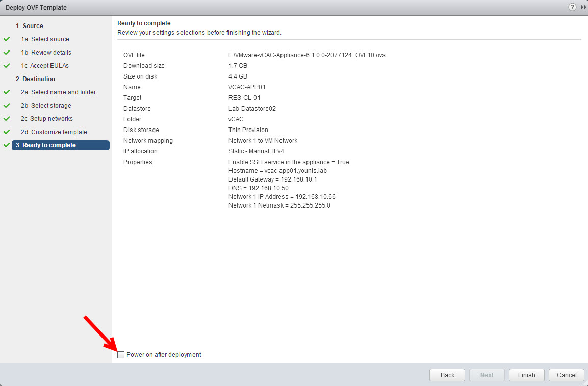The width and height of the screenshot is (588, 386).
Task: Click green checkmark beside Select storage
Action: (7, 106)
